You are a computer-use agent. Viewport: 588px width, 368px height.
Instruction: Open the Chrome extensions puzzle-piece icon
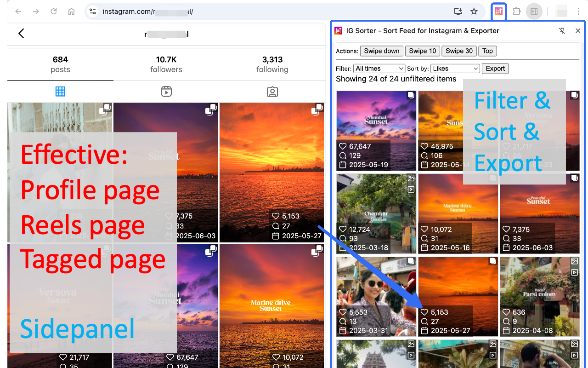click(516, 11)
